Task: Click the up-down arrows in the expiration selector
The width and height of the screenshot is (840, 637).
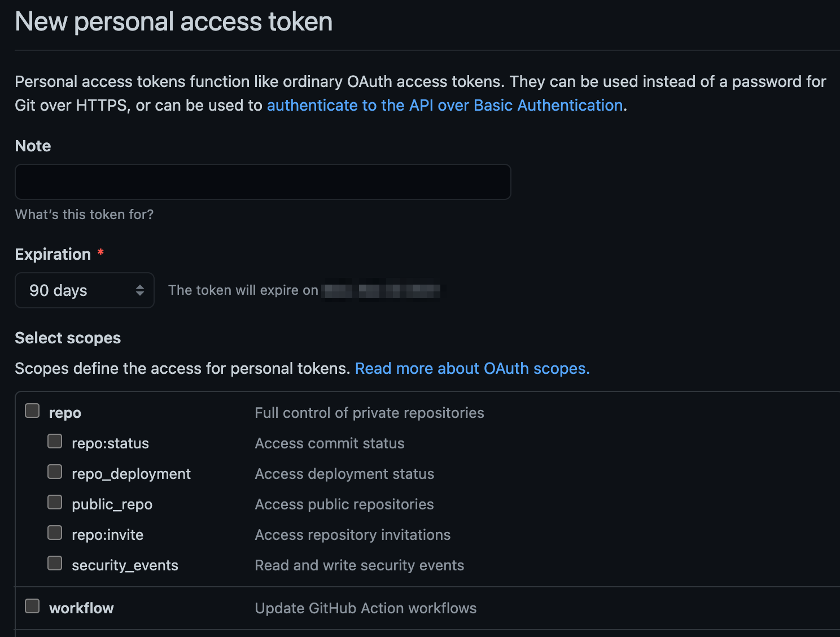Action: (140, 290)
